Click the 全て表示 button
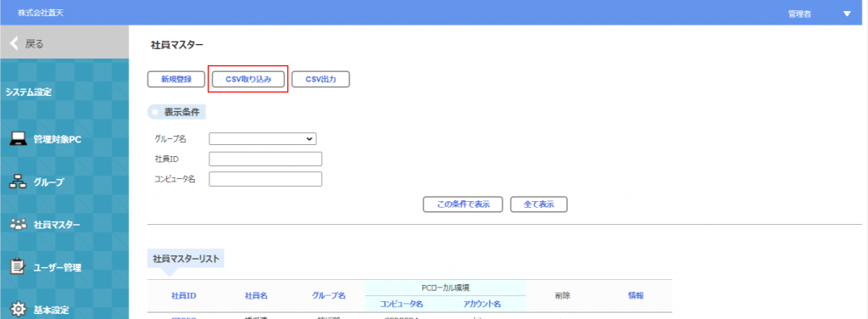Screen dimensions: 868x319 pyautogui.click(x=538, y=204)
